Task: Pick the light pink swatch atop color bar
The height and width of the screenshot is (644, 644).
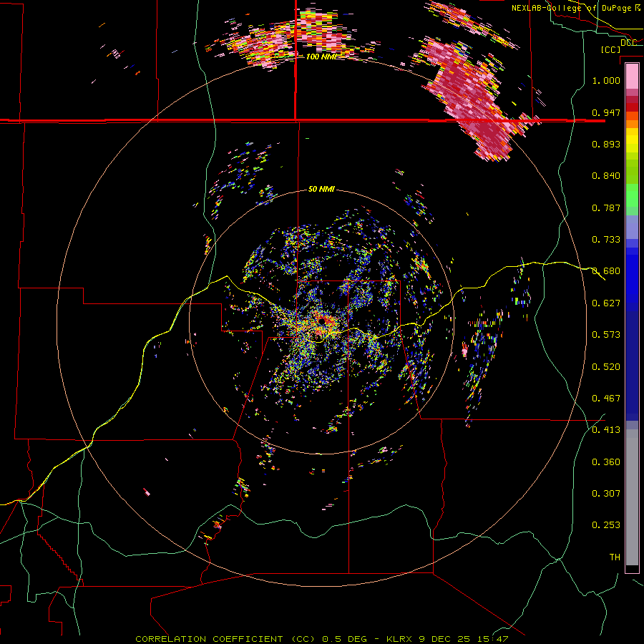Action: click(632, 77)
